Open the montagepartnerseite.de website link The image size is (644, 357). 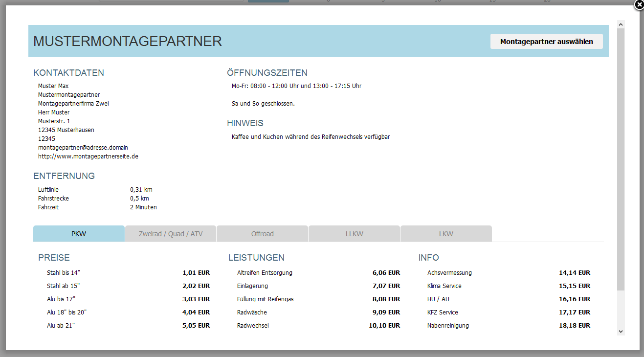(x=88, y=156)
